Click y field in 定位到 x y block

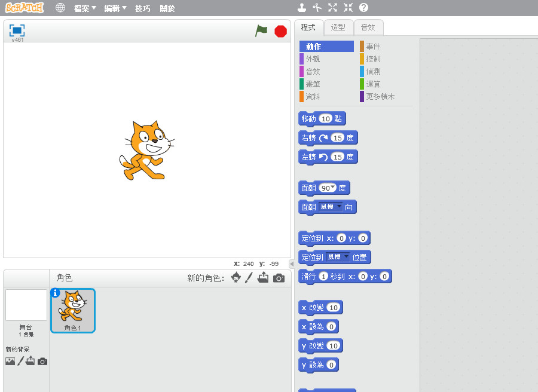click(363, 238)
